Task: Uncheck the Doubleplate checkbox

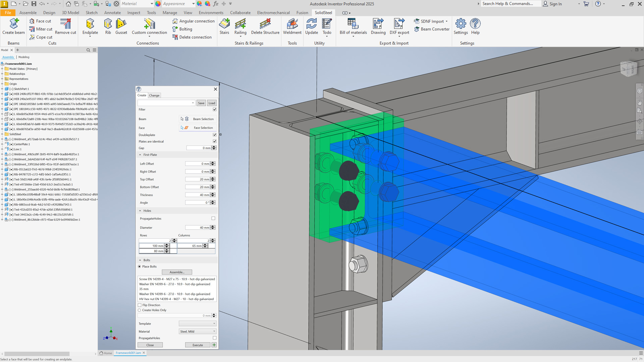Action: point(215,135)
